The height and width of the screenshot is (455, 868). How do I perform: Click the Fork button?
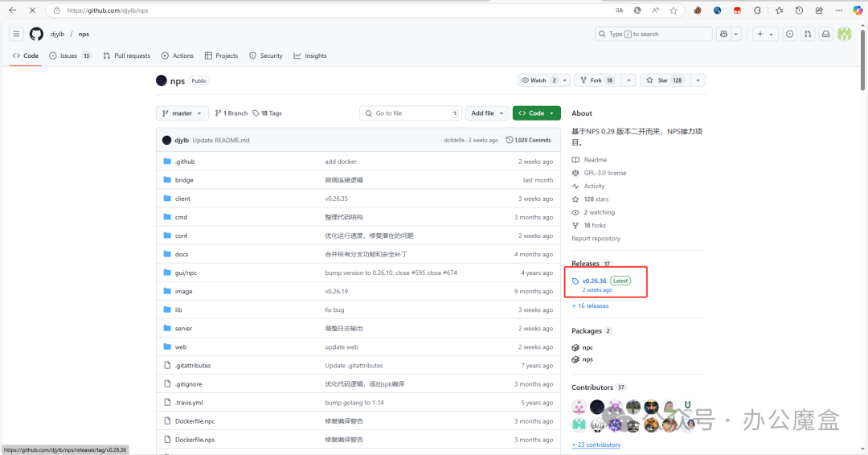pyautogui.click(x=598, y=80)
